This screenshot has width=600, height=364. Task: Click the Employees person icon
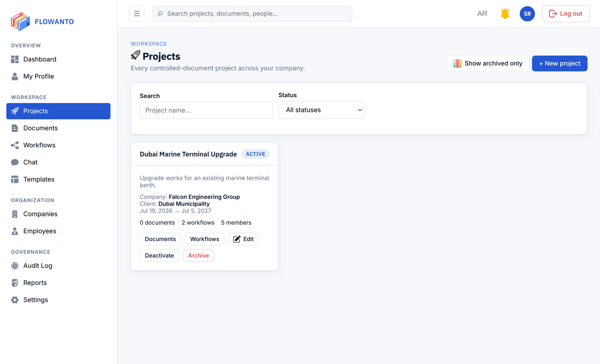pos(15,231)
